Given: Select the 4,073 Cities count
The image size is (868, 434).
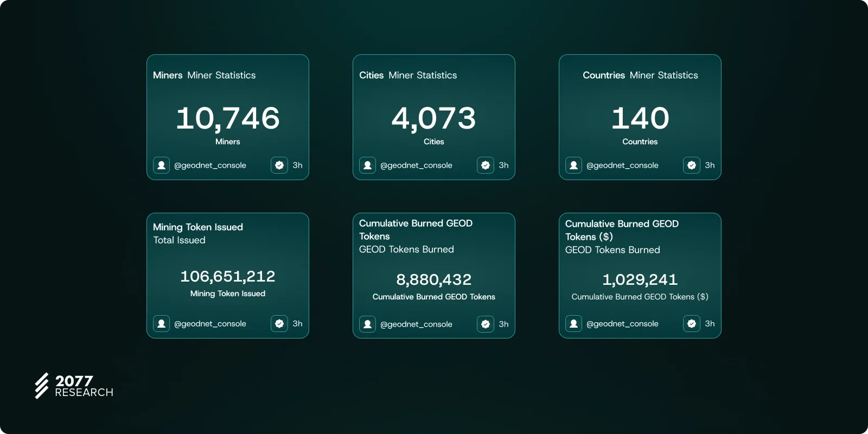Looking at the screenshot, I should [434, 118].
